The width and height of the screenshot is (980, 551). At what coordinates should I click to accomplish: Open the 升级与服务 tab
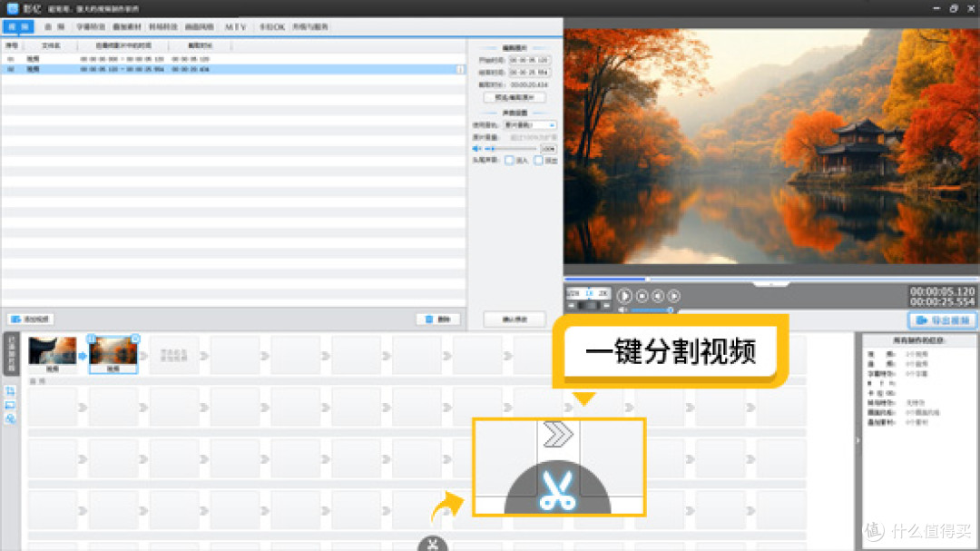coord(310,27)
